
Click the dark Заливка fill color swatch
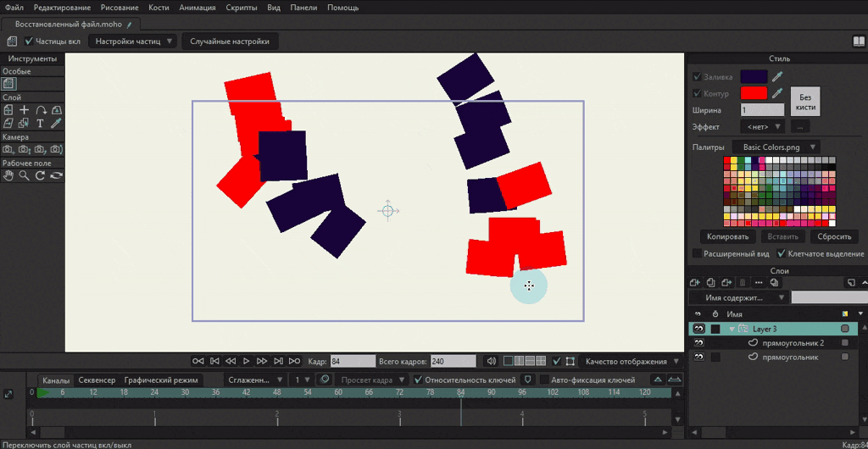tap(754, 76)
